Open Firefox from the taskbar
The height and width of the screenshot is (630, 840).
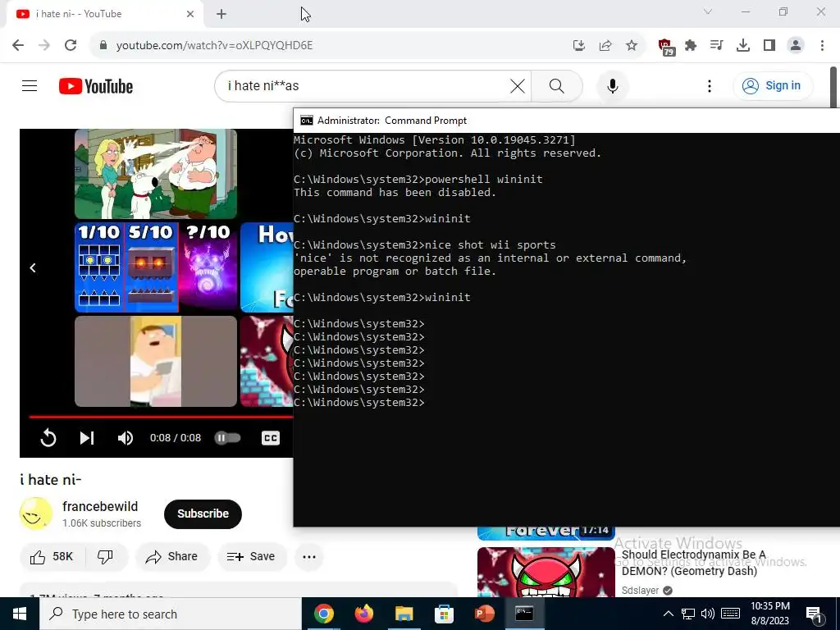[x=363, y=614]
